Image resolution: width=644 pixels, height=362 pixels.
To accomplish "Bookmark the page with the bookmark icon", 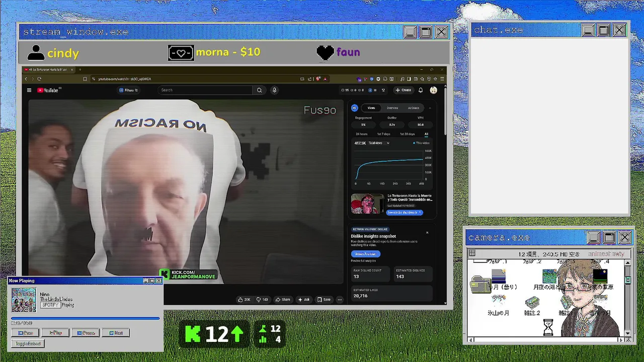I will 85,78.
